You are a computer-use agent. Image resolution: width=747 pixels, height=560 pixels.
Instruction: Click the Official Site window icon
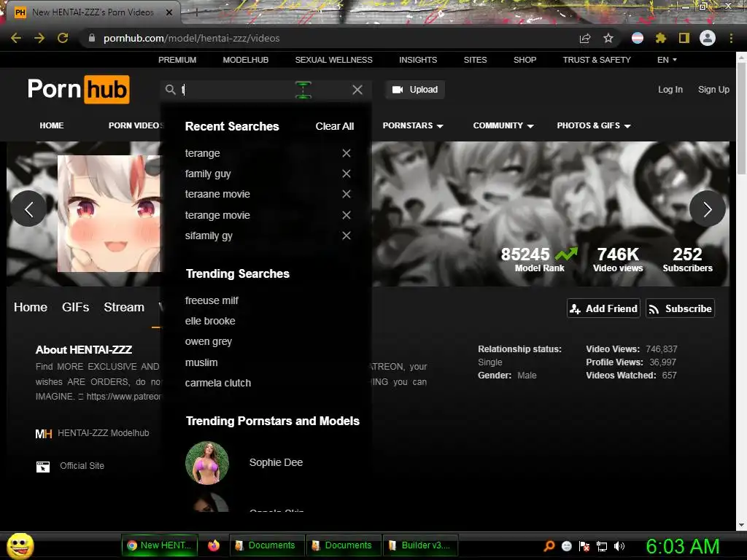pos(43,467)
